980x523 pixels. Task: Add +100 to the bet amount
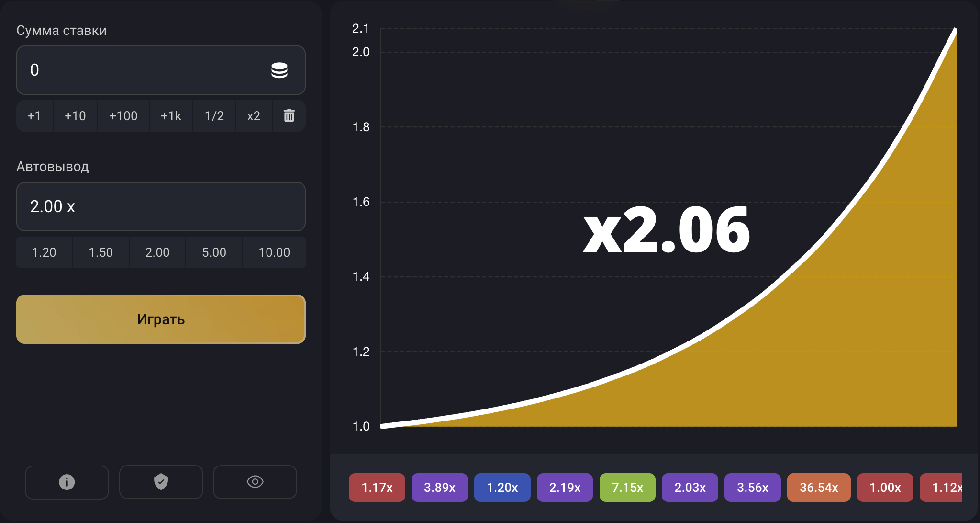tap(123, 116)
